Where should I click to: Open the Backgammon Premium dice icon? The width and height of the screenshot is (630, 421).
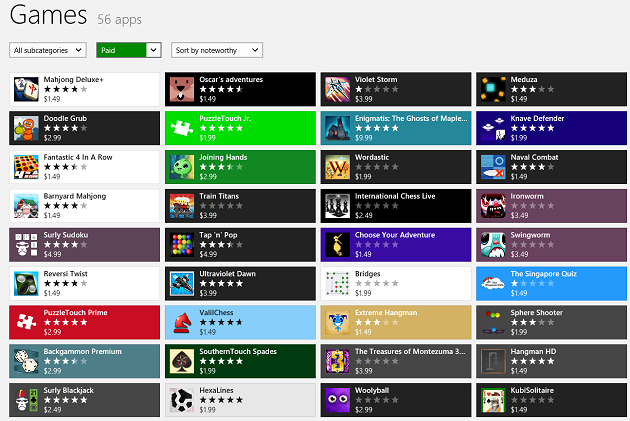click(x=26, y=361)
